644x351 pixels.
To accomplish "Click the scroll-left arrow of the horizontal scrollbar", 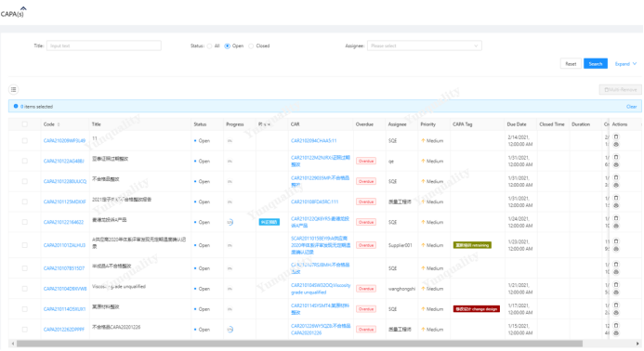I will click(13, 344).
